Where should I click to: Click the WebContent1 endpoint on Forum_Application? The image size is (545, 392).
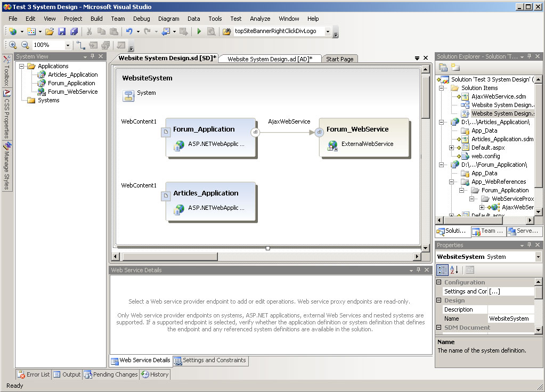click(166, 132)
